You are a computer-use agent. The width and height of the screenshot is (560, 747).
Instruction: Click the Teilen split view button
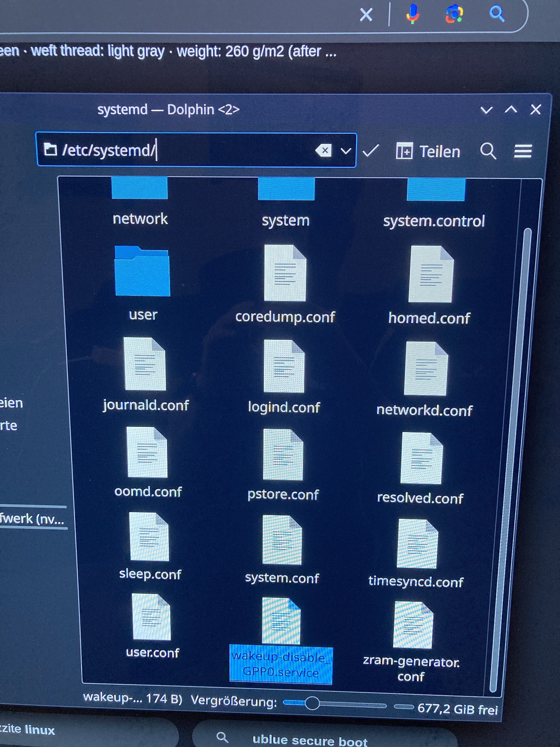pyautogui.click(x=428, y=151)
